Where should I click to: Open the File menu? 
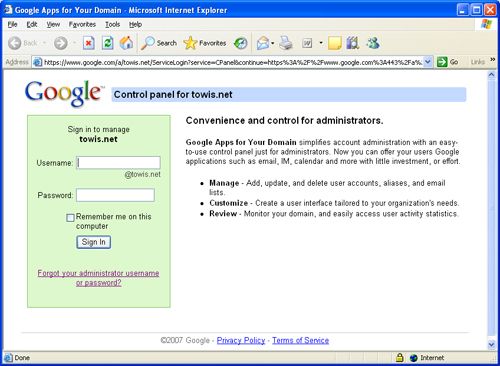(x=12, y=24)
